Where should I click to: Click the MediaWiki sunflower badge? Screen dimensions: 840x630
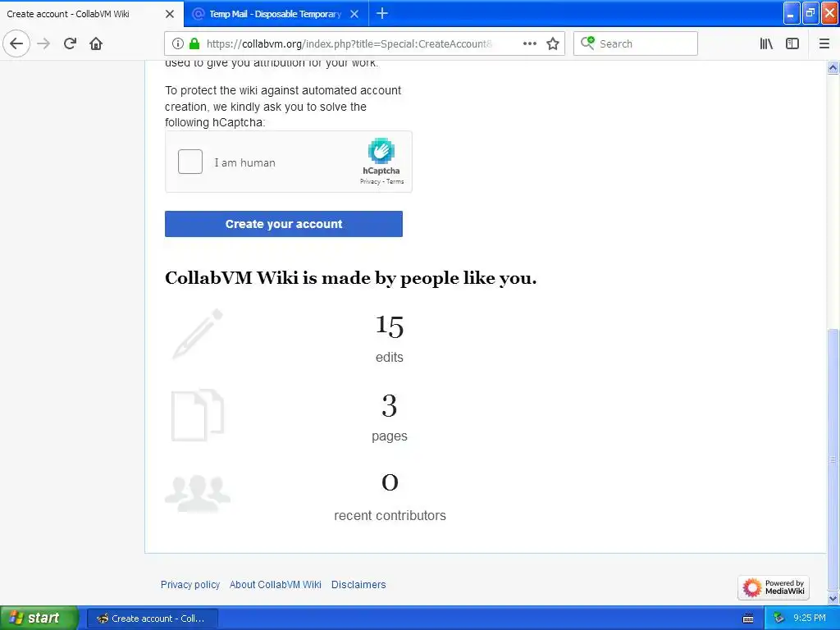click(x=774, y=587)
